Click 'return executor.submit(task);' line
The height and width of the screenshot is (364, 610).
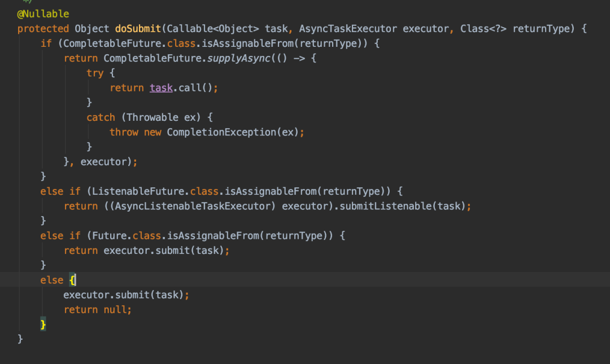tap(147, 251)
